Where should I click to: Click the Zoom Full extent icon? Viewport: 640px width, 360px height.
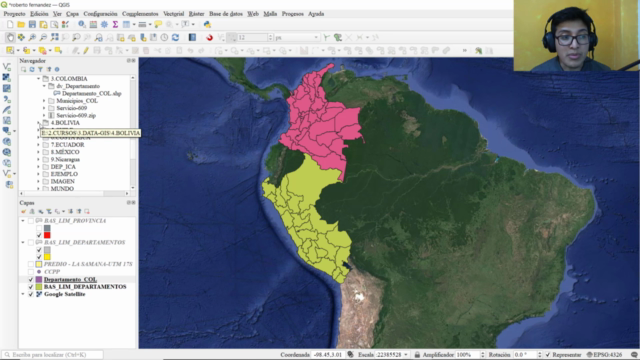[54, 38]
